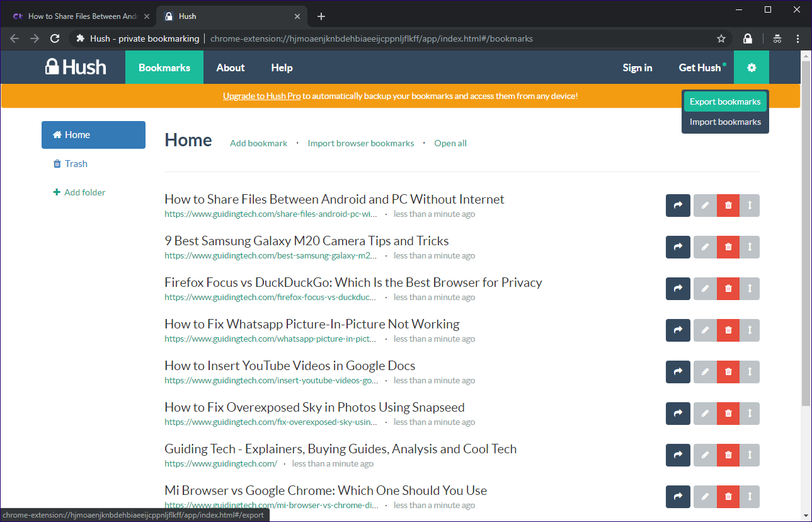Screen dimensions: 812x522
Task: Click Add bookmark link
Action: coord(258,143)
